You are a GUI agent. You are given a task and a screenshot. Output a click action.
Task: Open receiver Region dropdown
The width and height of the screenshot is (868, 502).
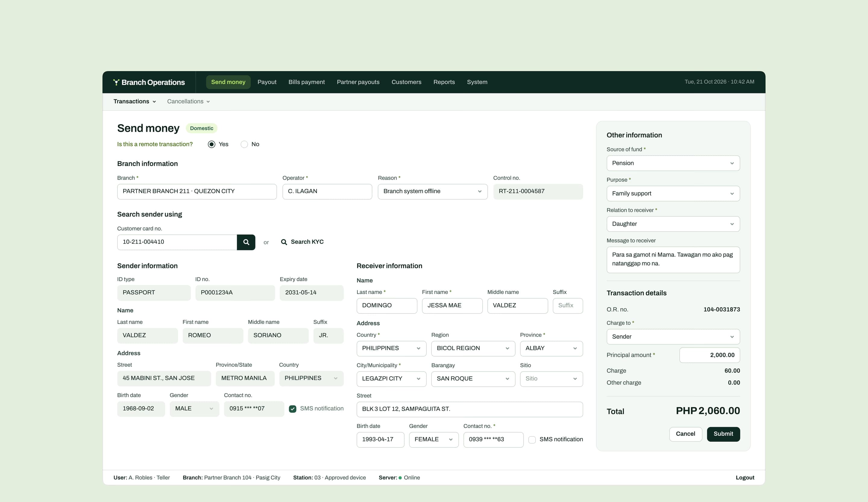(473, 348)
